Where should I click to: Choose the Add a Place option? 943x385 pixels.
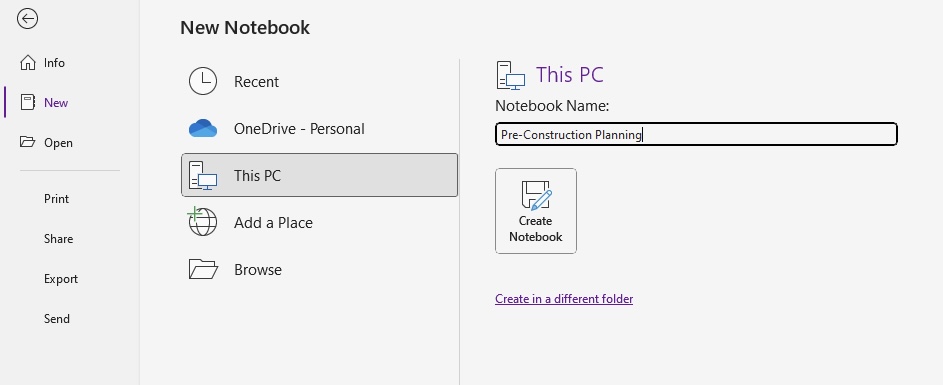[x=319, y=223]
